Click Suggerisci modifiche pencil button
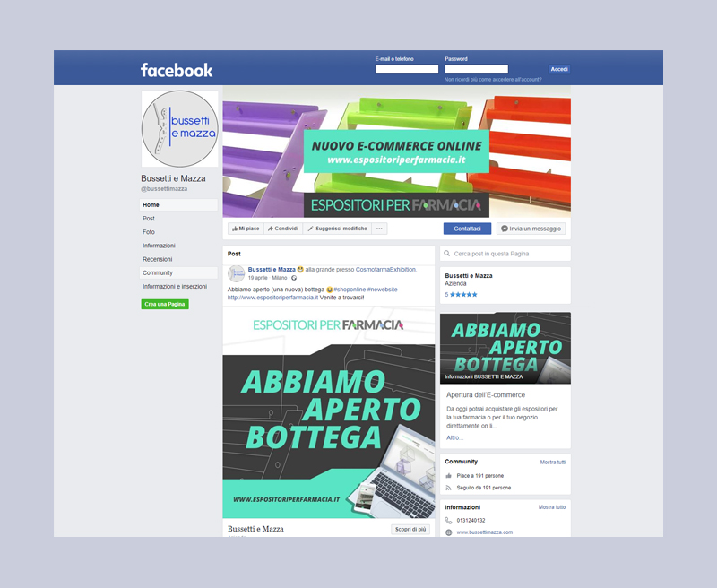Viewport: 717px width, 588px height. point(337,229)
